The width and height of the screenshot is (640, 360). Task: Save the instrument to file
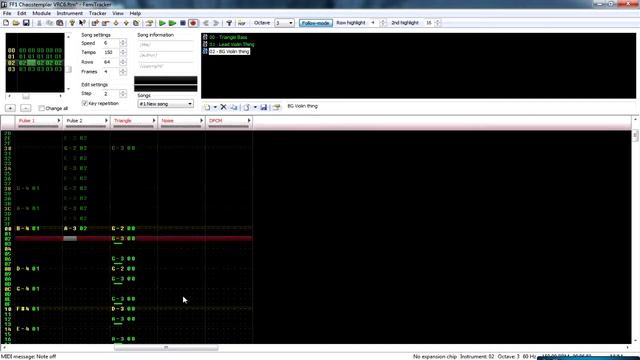(x=264, y=107)
